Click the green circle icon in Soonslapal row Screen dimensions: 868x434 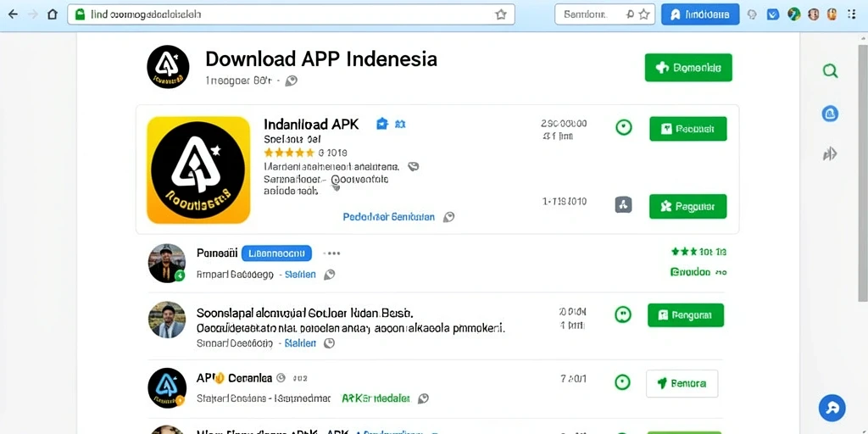623,315
